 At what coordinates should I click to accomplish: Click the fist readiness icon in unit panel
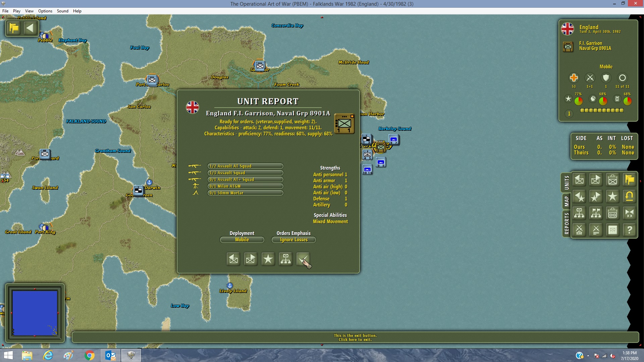click(593, 99)
